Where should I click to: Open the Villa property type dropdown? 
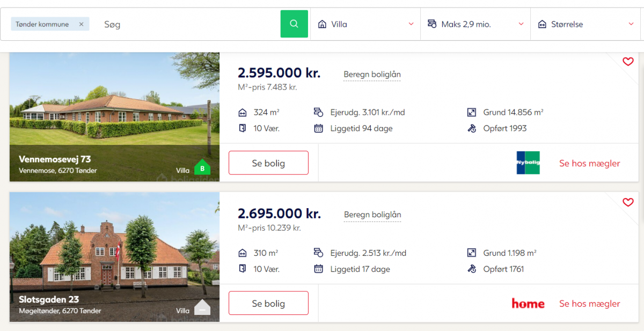[365, 24]
